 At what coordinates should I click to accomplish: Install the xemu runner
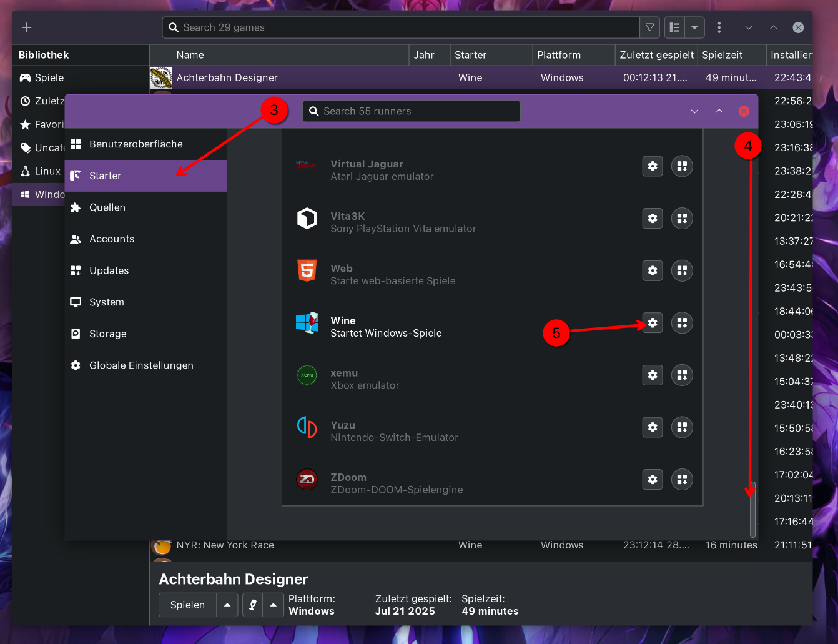pyautogui.click(x=682, y=375)
